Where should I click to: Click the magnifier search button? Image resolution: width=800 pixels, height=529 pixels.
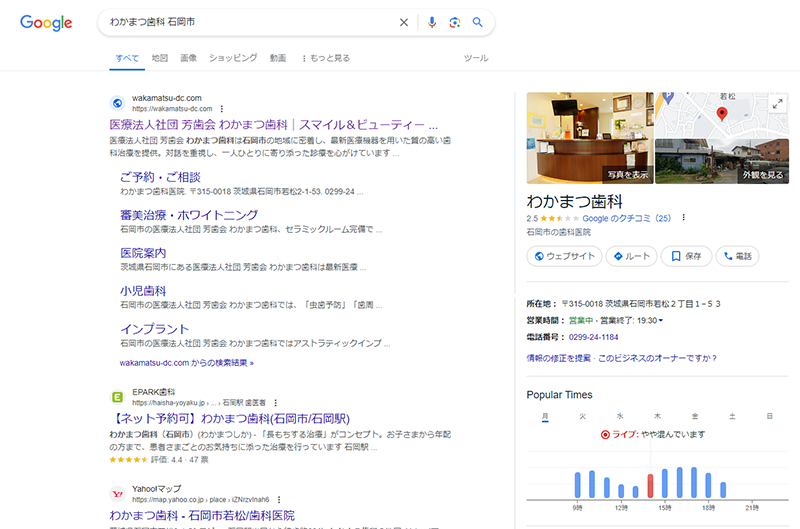point(478,22)
